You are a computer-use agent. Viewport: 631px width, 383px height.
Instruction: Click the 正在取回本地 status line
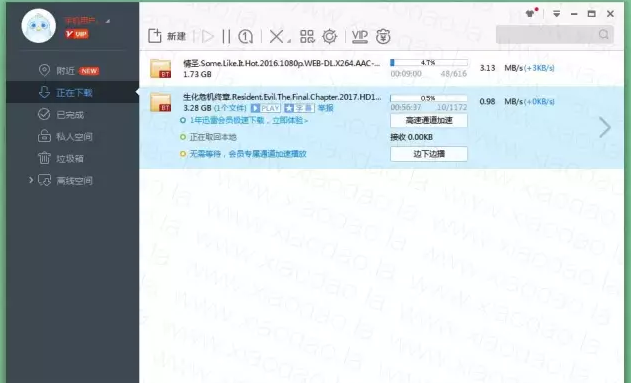click(213, 137)
